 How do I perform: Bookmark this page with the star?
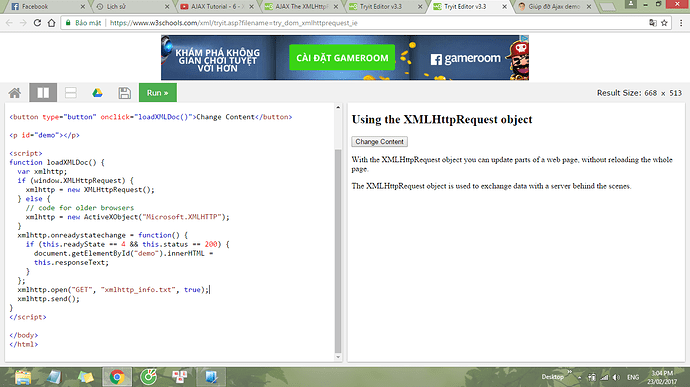664,23
